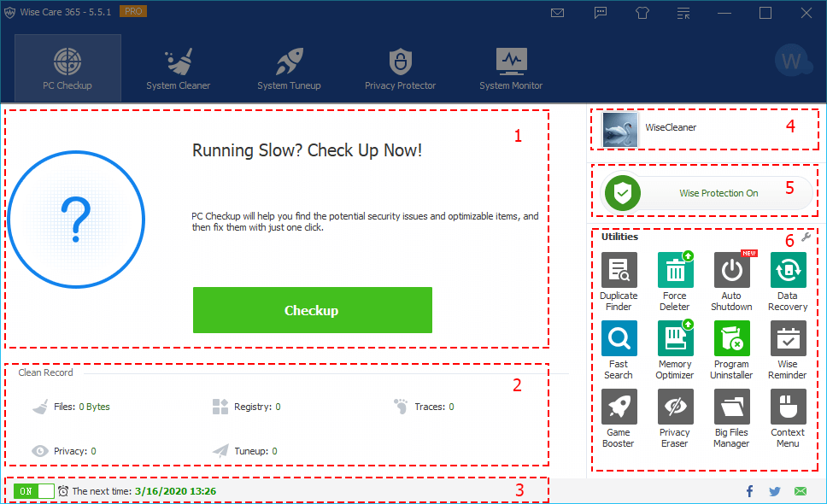Image resolution: width=827 pixels, height=504 pixels.
Task: Switch to the System Cleaner tab
Action: 179,68
